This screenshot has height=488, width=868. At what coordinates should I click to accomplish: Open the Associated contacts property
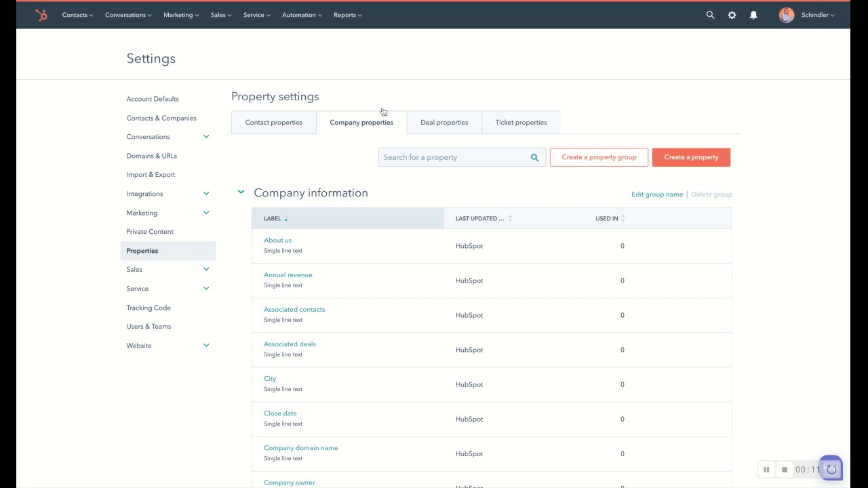[294, 309]
